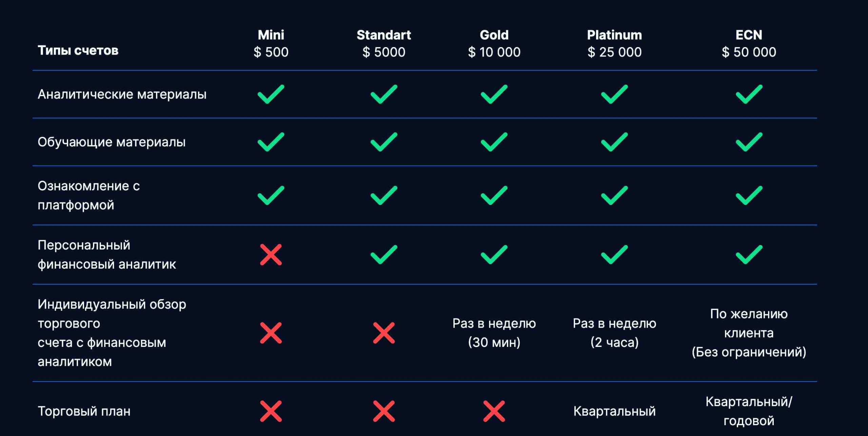Click the Gold red cross in Торговый план row
Image resolution: width=868 pixels, height=436 pixels.
point(494,411)
